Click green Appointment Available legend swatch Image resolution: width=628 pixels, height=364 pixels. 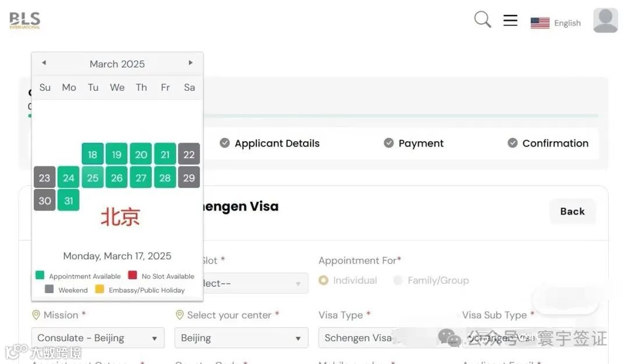click(x=40, y=275)
